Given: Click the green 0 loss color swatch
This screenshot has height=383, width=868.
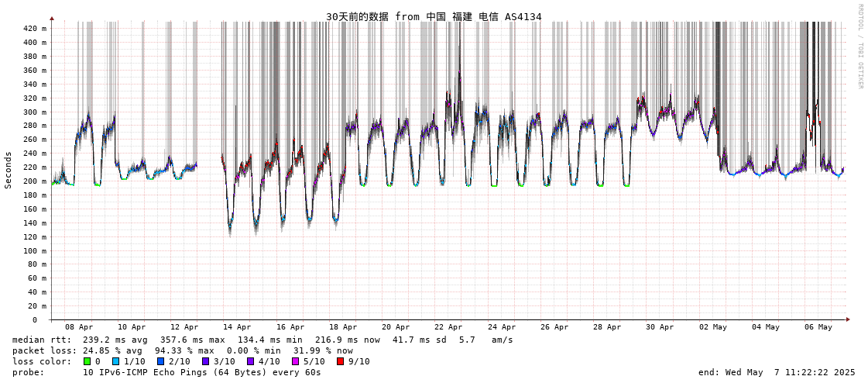Looking at the screenshot, I should (87, 361).
